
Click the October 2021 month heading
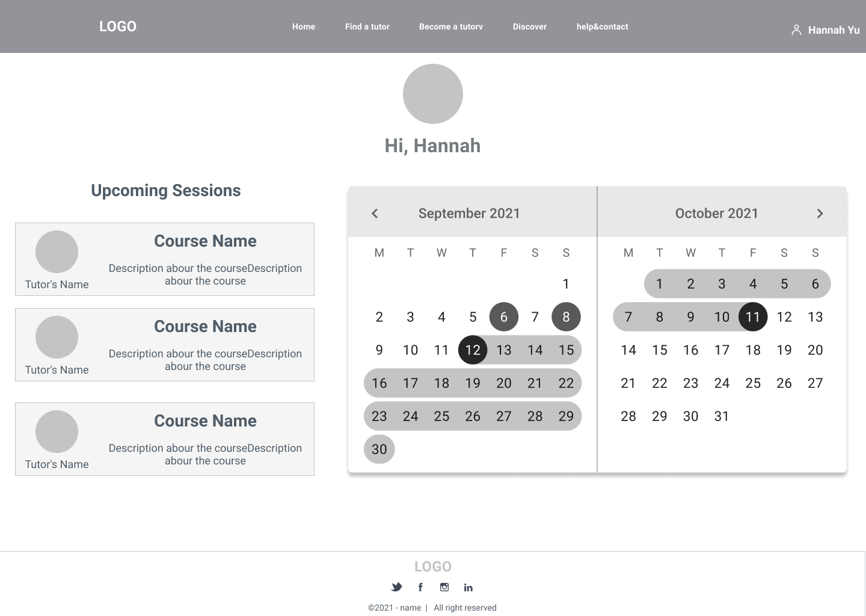(717, 214)
